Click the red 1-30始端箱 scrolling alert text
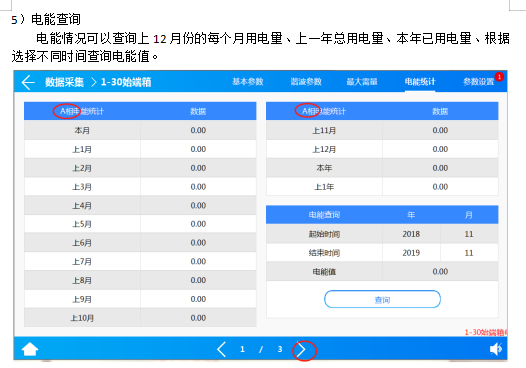The width and height of the screenshot is (526, 368). click(x=486, y=332)
